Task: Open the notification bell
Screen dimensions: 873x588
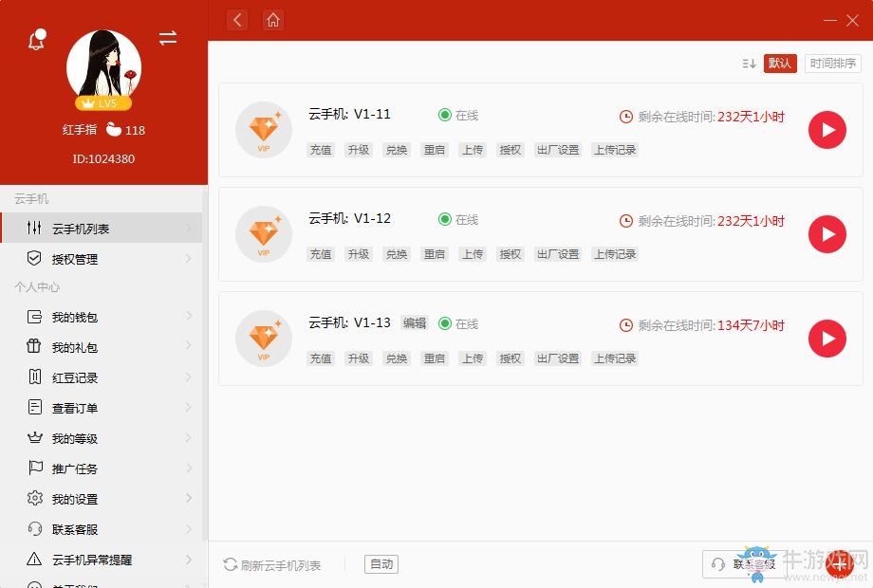Action: (x=37, y=40)
